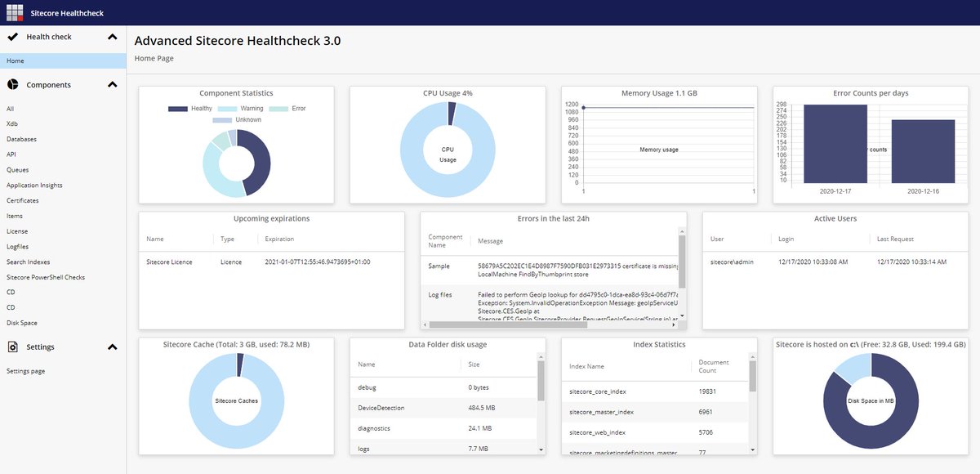Toggle the Error legend in Component Statistics
The width and height of the screenshot is (980, 474).
(288, 109)
